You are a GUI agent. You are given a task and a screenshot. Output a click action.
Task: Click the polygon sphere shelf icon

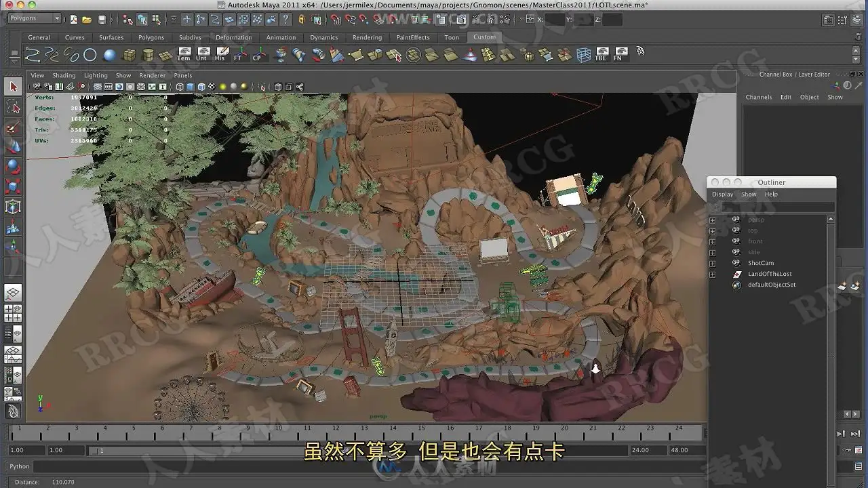click(110, 55)
